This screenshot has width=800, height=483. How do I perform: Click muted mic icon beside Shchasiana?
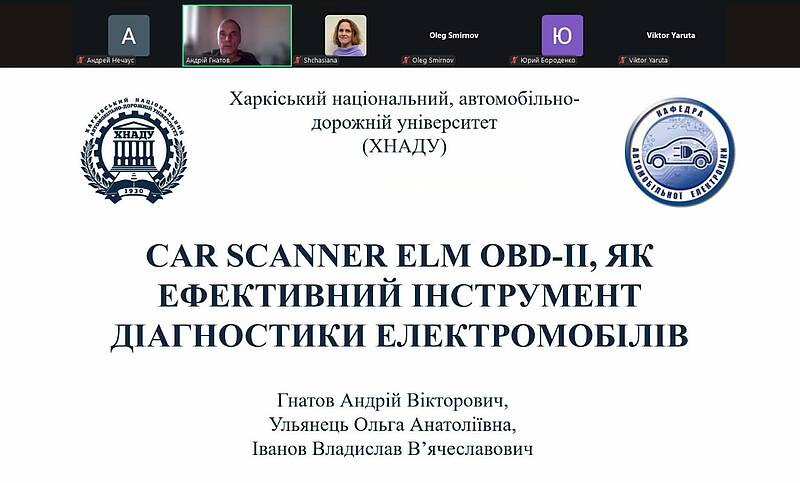click(298, 61)
